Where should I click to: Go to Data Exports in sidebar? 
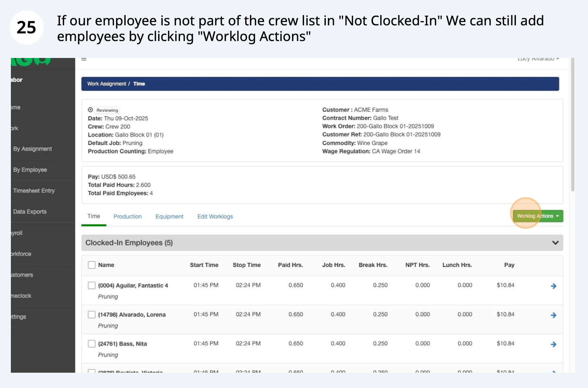coord(30,212)
